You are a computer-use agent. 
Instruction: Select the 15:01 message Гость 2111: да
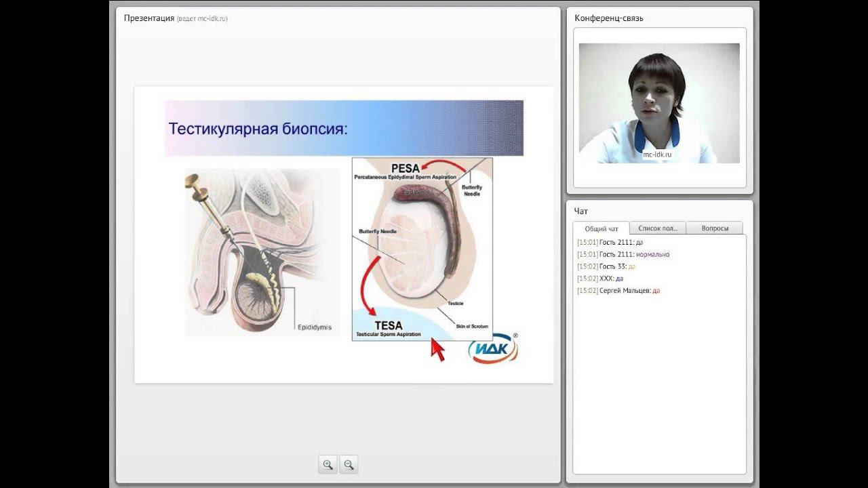pyautogui.click(x=610, y=242)
